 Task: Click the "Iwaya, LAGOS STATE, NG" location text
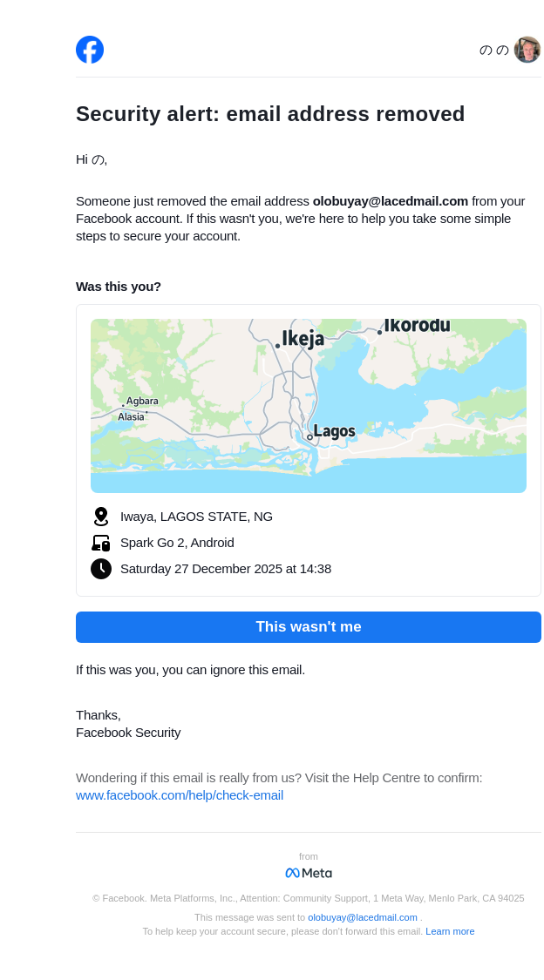click(196, 517)
